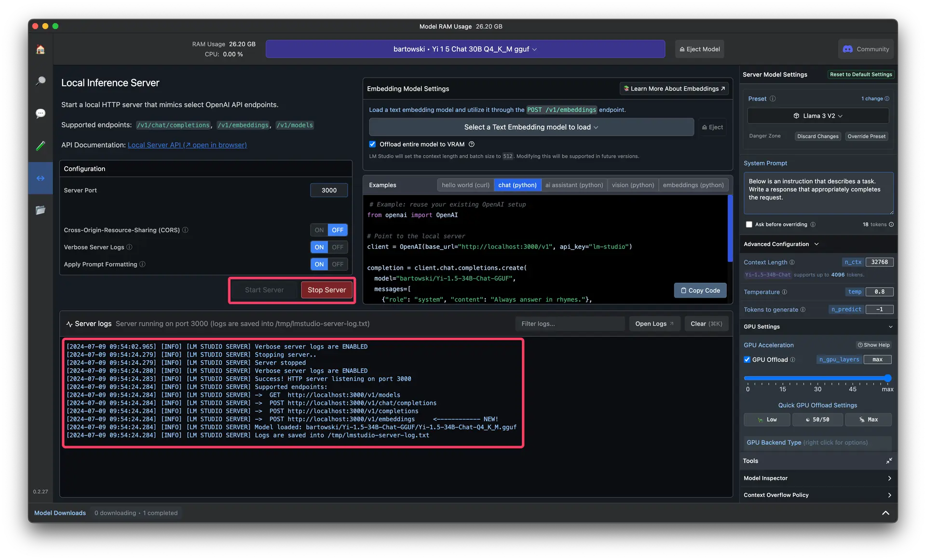The width and height of the screenshot is (926, 560).
Task: Open the Local Server arrows sidebar icon
Action: coord(41,178)
